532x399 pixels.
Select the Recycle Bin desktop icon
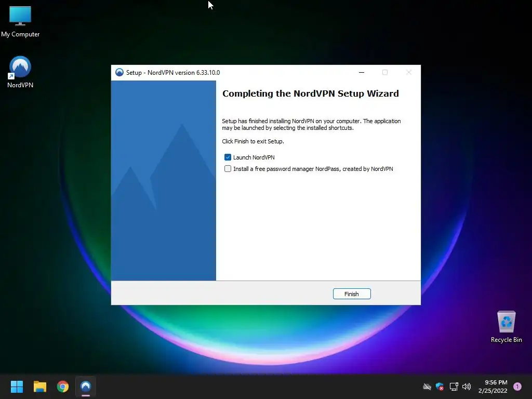[x=506, y=327]
